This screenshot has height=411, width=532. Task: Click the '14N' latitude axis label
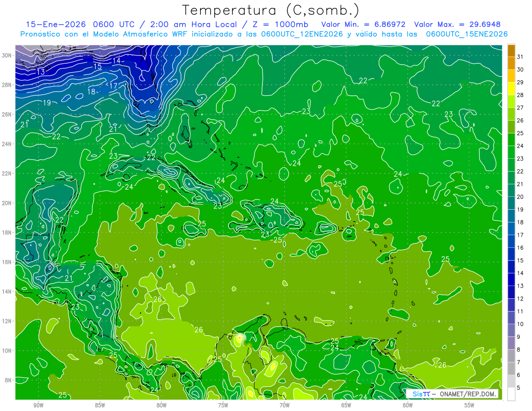point(7,291)
